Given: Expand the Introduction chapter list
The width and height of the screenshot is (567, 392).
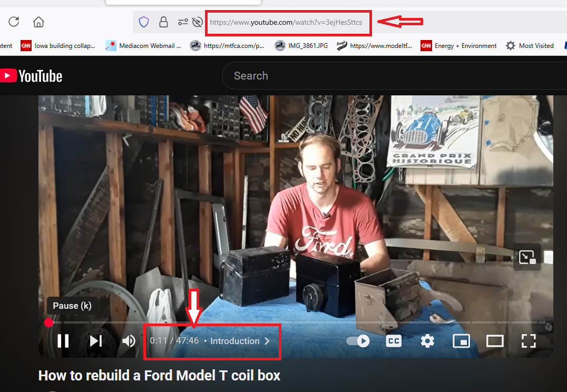Looking at the screenshot, I should (x=240, y=341).
